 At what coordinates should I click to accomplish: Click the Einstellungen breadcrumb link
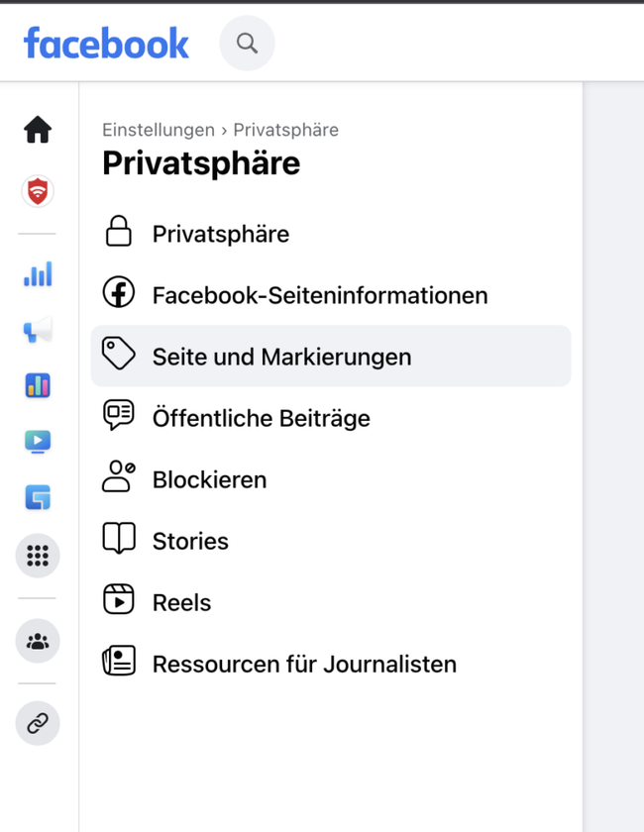pyautogui.click(x=159, y=130)
